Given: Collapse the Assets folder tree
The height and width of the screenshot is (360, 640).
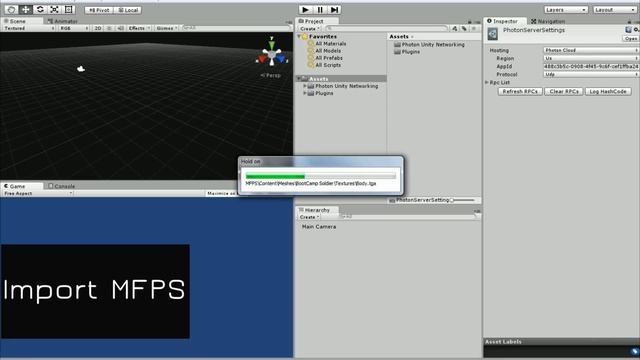Looking at the screenshot, I should point(299,79).
